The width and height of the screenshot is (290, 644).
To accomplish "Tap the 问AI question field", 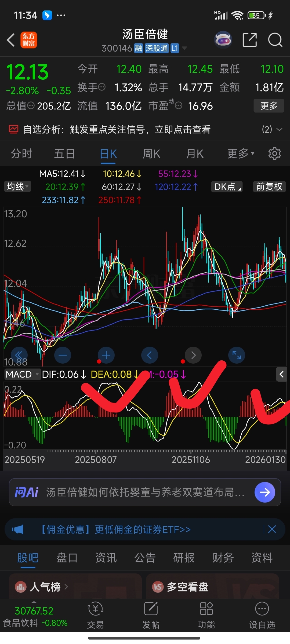I will [x=145, y=492].
